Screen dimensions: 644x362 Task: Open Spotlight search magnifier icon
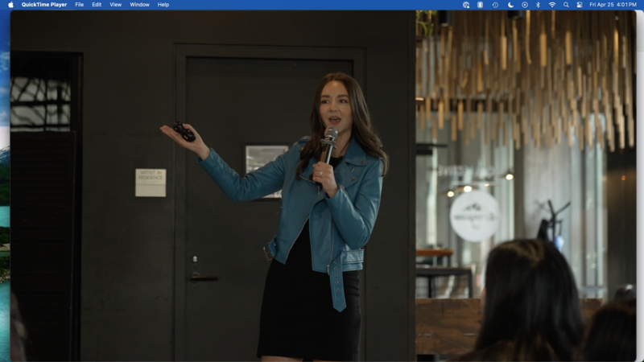tap(566, 5)
